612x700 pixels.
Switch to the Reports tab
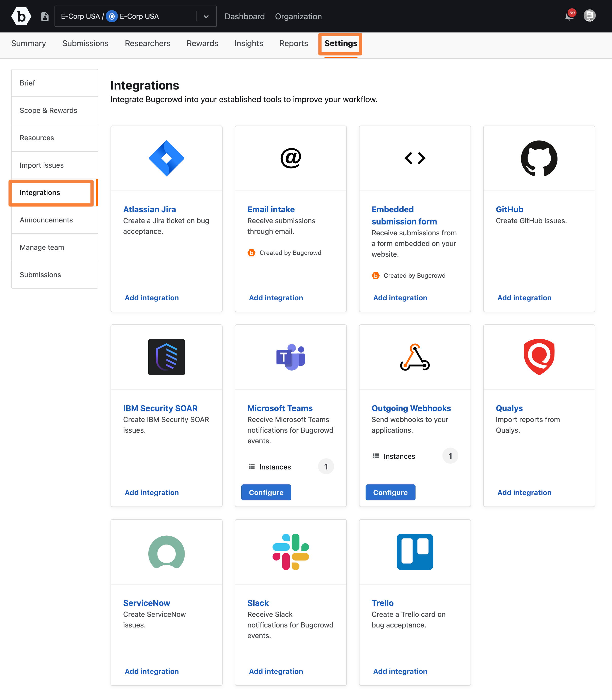tap(294, 43)
